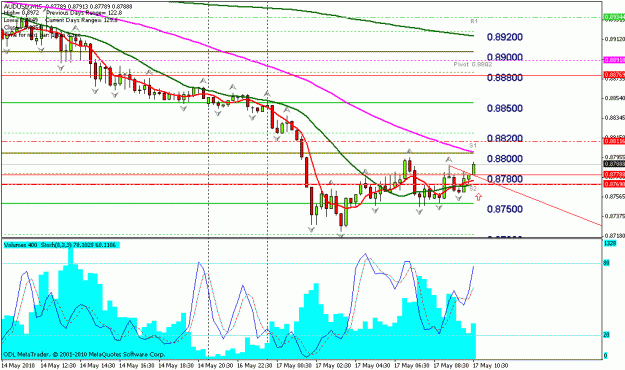Viewport: 625px width, 370px height.
Task: Click the 14 May 20:30 time label
Action: coord(215,365)
